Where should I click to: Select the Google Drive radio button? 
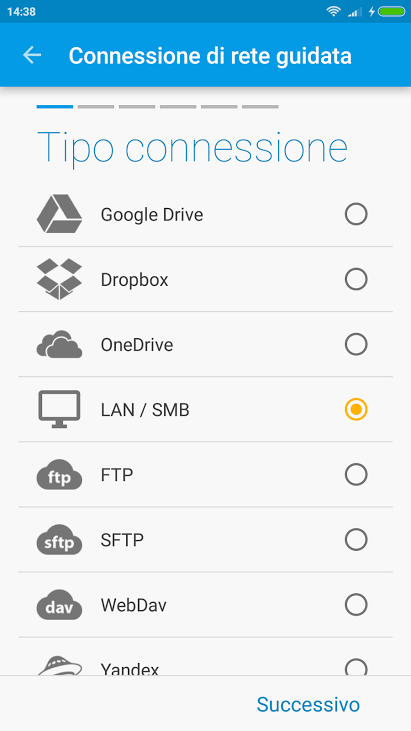(356, 214)
